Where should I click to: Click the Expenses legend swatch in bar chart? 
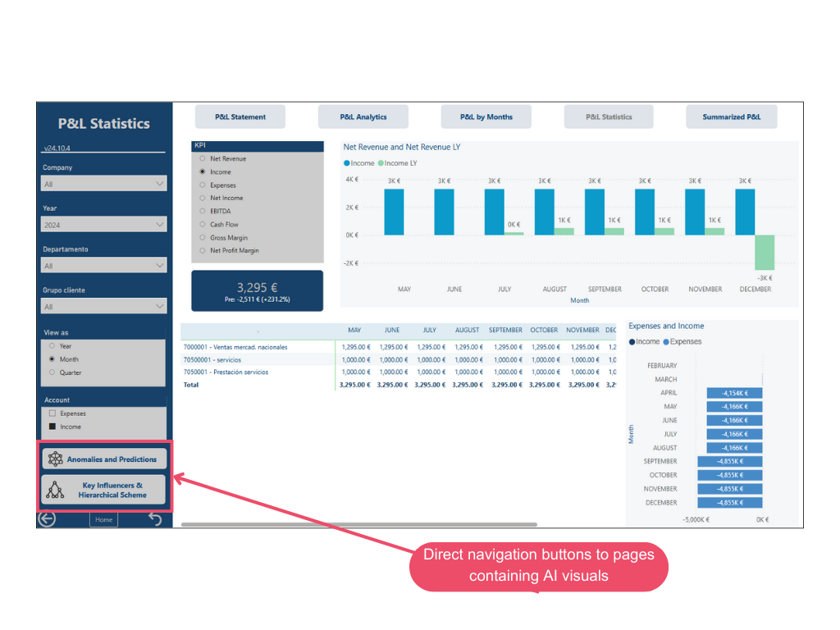(666, 342)
